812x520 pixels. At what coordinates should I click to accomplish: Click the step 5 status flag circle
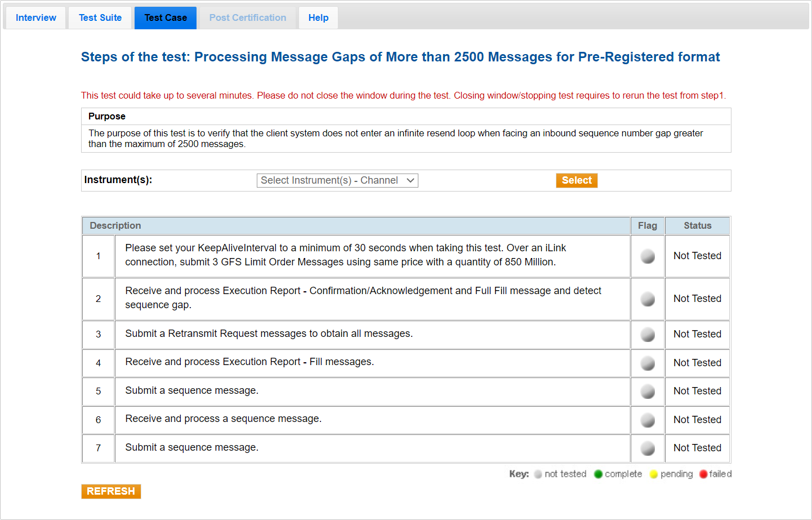point(648,392)
